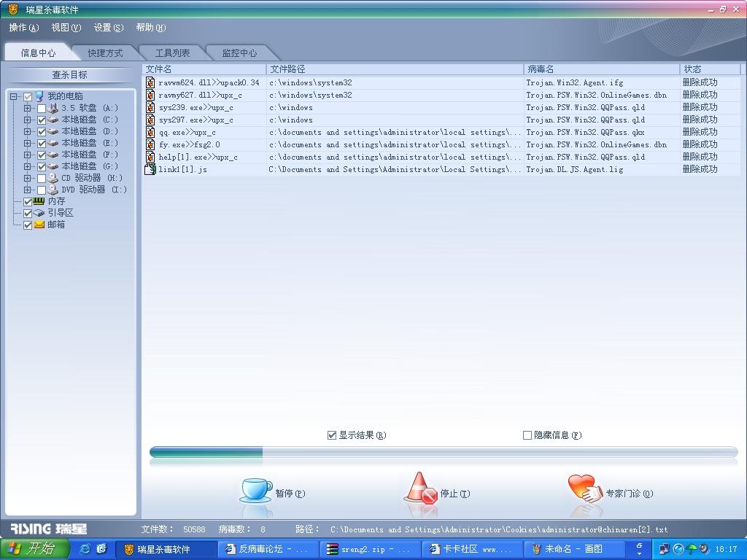Screen dimensions: 747x560
Task: Click the scan progress bar
Action: point(444,452)
